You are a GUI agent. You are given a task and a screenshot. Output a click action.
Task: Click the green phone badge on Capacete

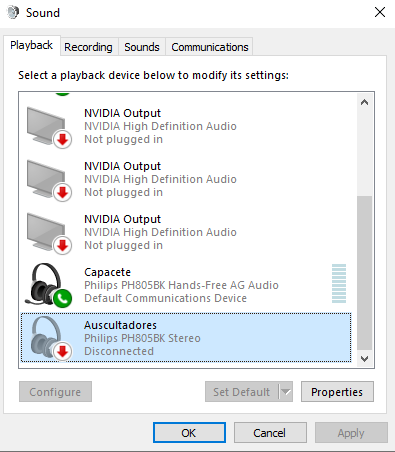pos(62,298)
